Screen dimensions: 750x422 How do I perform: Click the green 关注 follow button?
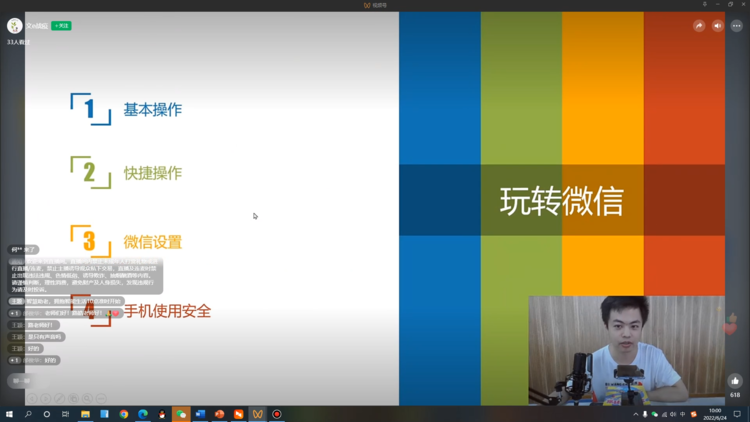(61, 26)
